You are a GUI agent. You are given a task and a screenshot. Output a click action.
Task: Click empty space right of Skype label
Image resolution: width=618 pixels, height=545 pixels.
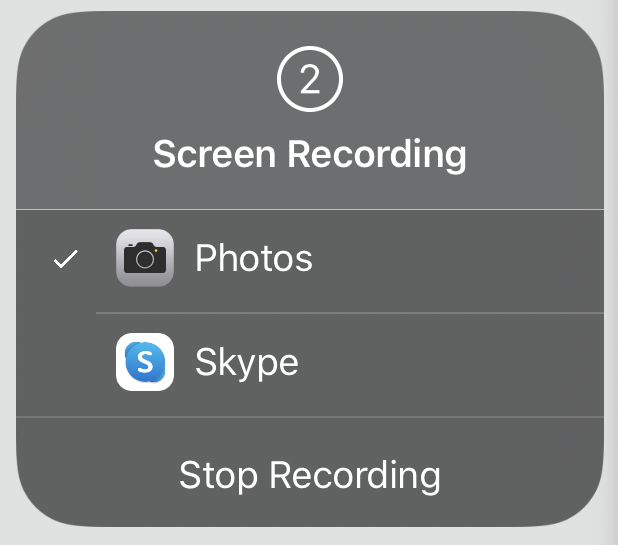pos(449,363)
